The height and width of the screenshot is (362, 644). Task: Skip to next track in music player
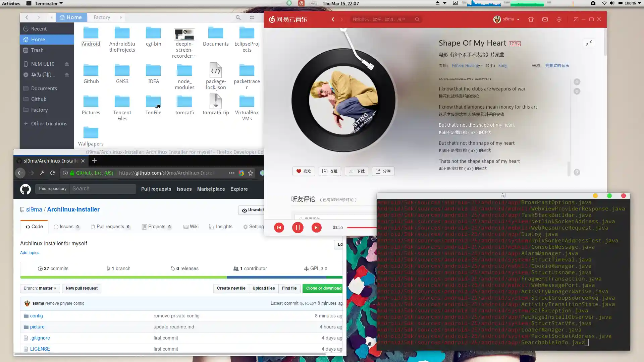pos(316,228)
